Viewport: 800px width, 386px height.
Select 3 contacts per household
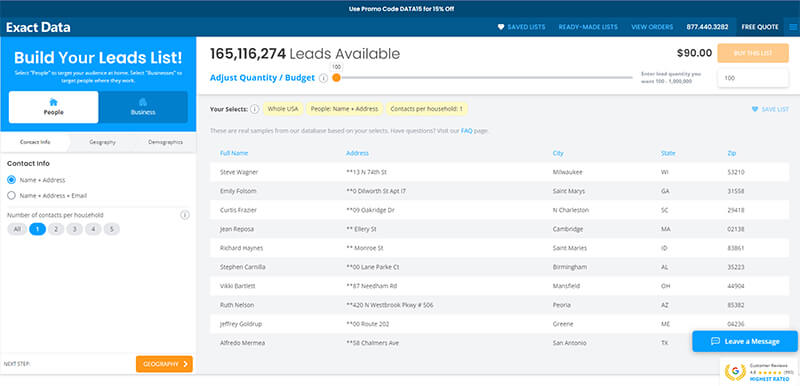click(x=74, y=229)
